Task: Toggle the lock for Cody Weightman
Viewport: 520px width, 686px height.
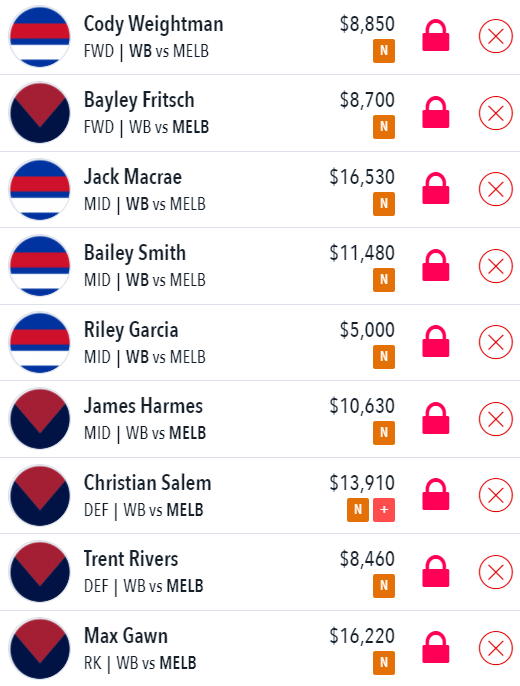Action: [x=436, y=36]
